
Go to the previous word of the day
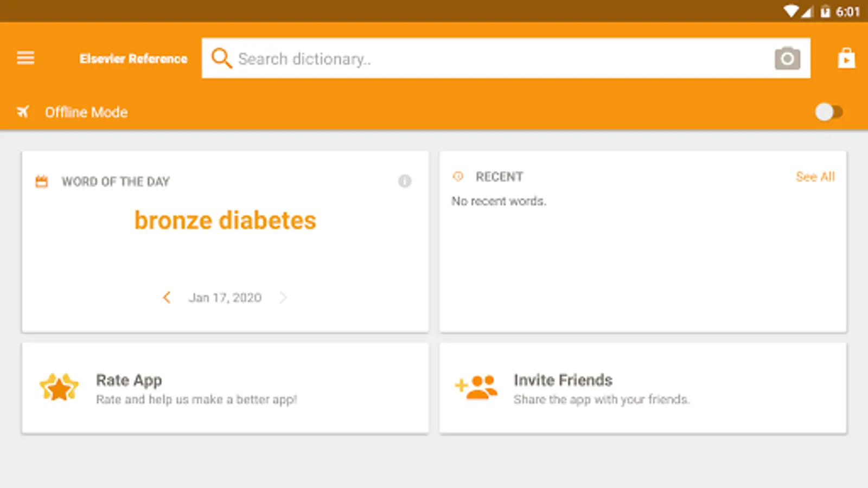coord(167,297)
